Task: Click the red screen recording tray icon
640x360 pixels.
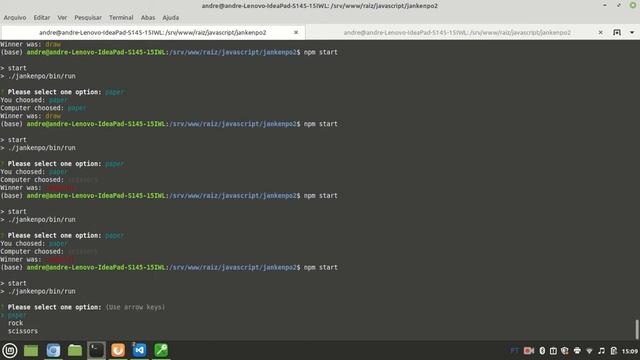Action: [529, 351]
